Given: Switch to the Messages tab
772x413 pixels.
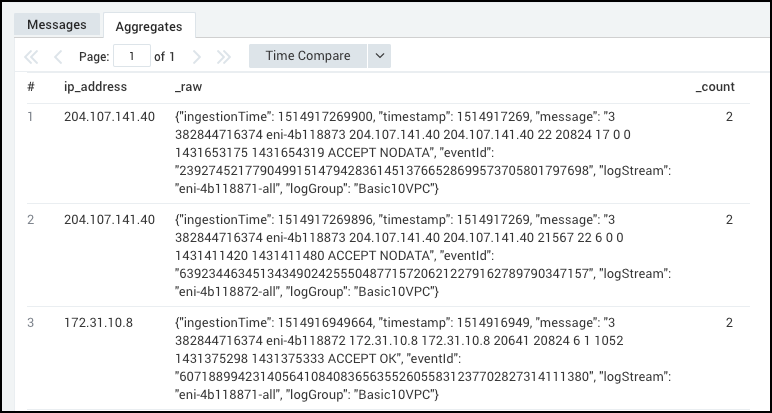Looking at the screenshot, I should [x=57, y=25].
